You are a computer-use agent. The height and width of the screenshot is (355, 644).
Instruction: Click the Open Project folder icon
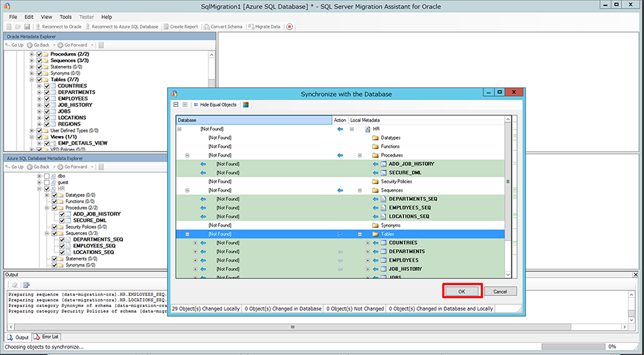click(18, 27)
